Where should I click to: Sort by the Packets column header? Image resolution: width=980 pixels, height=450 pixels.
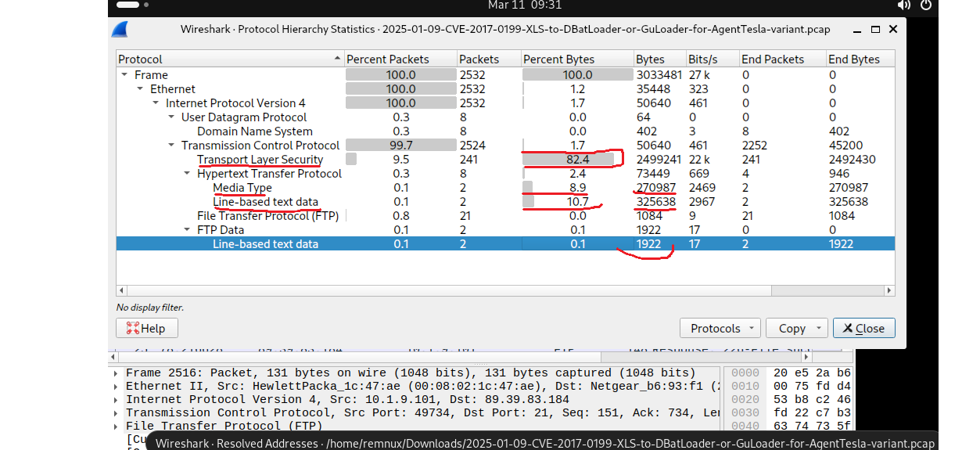click(x=489, y=59)
